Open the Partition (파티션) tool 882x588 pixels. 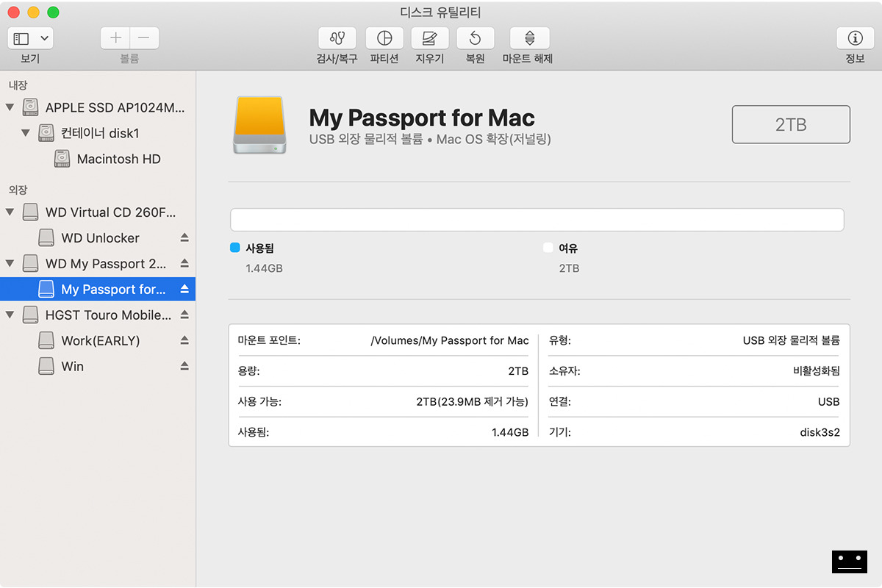(x=384, y=38)
